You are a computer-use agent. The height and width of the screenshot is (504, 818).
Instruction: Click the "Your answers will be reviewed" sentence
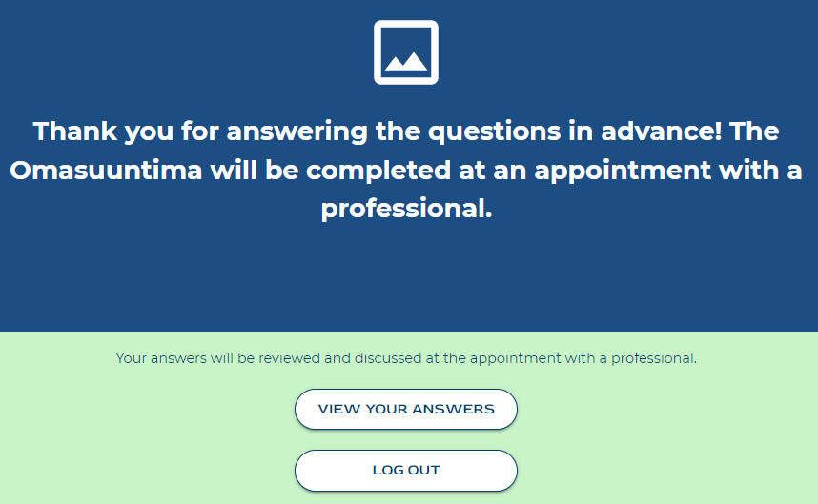click(x=406, y=358)
